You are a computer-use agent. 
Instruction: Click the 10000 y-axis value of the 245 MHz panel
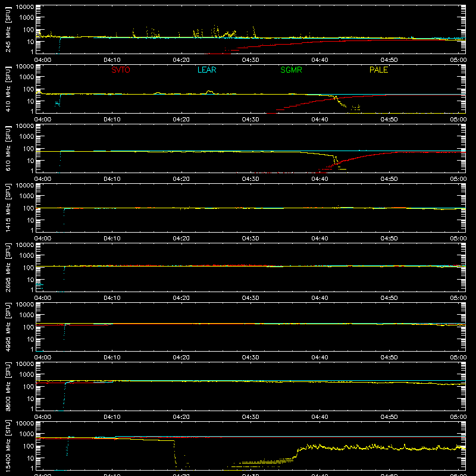pyautogui.click(x=25, y=7)
